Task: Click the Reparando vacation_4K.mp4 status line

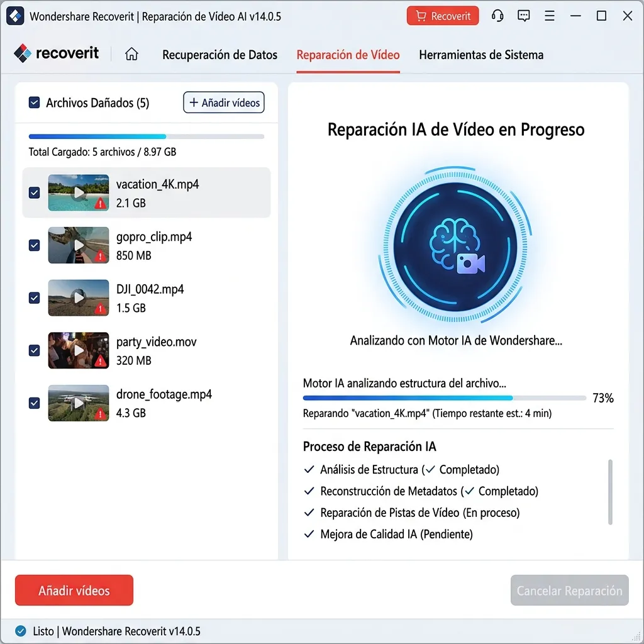Action: point(427,413)
